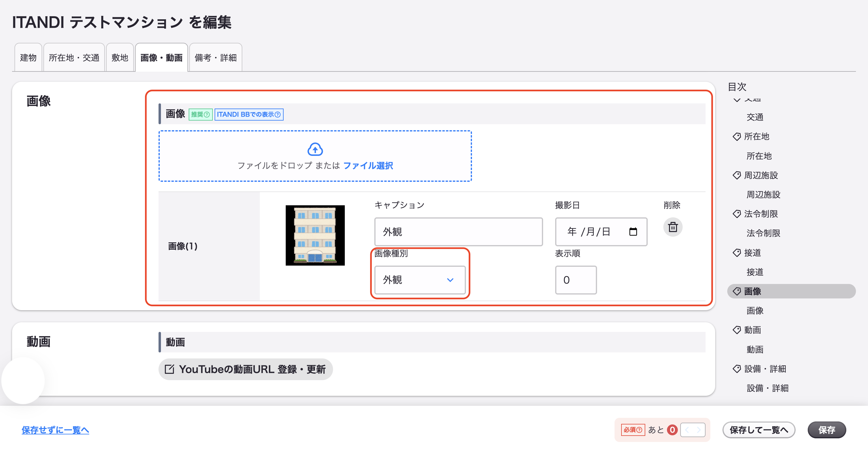Click the ITANDI BBでの表示 help badge
The width and height of the screenshot is (868, 454).
[x=249, y=115]
